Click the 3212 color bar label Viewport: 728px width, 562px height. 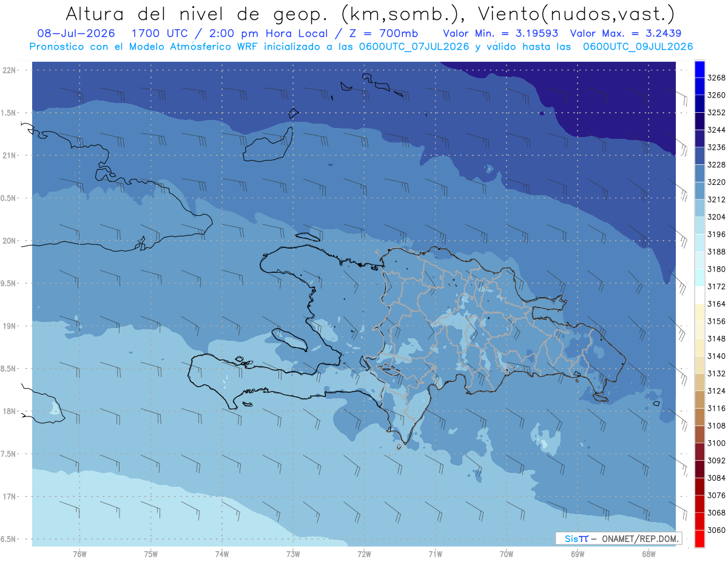click(716, 199)
